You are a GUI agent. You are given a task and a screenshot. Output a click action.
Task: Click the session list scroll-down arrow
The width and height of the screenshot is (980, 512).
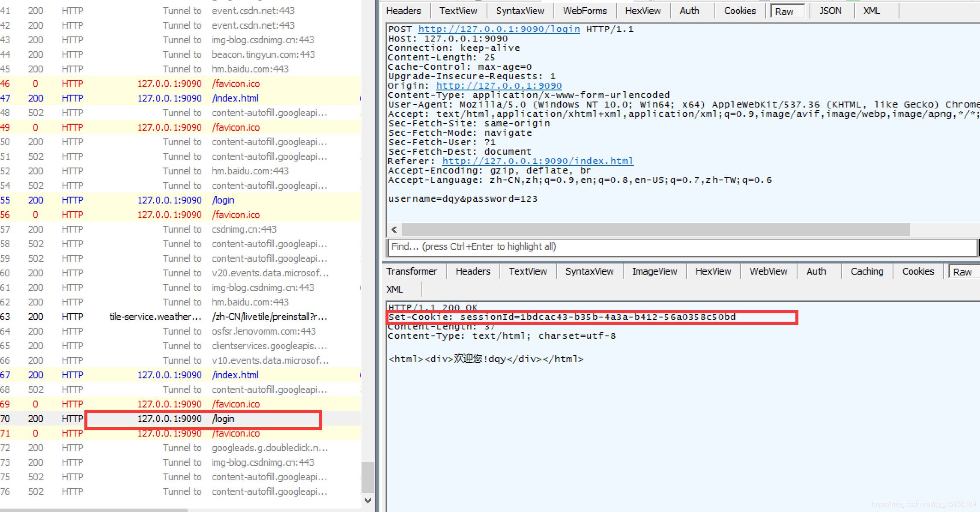[x=367, y=500]
